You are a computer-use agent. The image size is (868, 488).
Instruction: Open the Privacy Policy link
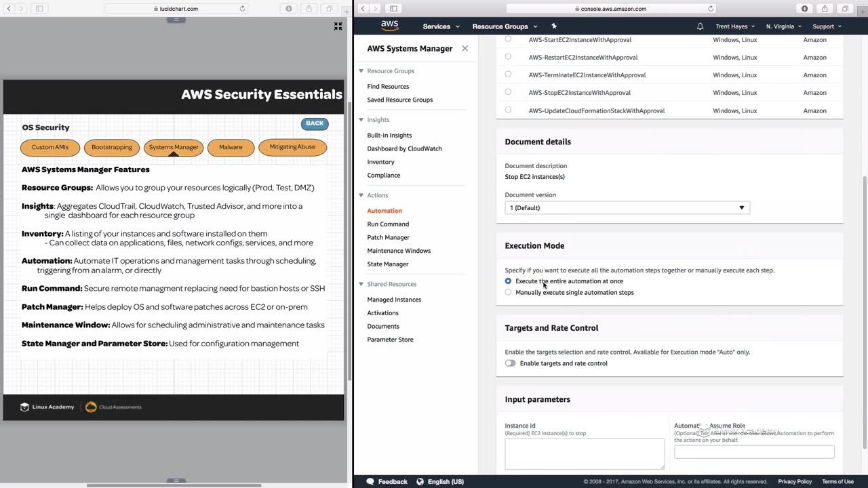[795, 482]
